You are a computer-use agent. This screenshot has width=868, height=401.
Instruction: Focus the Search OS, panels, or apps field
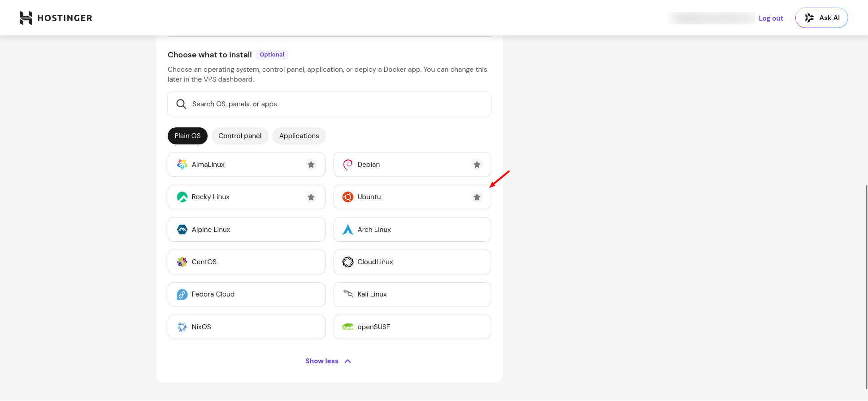pyautogui.click(x=330, y=104)
